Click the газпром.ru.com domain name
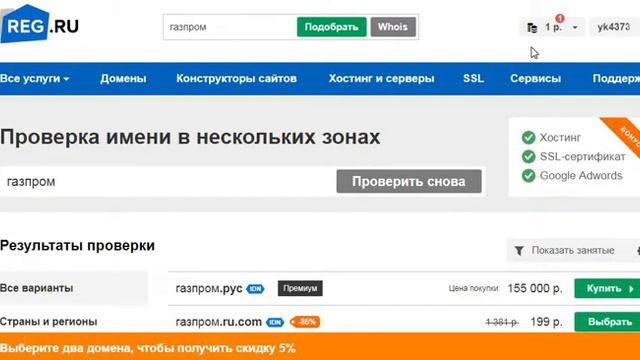The width and height of the screenshot is (640, 360). pos(219,322)
